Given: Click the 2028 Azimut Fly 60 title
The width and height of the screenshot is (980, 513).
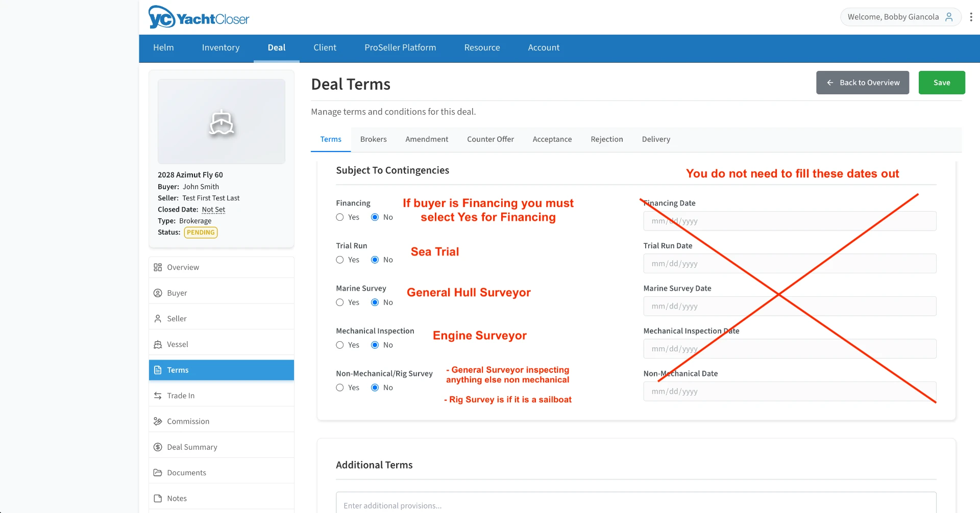Looking at the screenshot, I should pos(190,175).
